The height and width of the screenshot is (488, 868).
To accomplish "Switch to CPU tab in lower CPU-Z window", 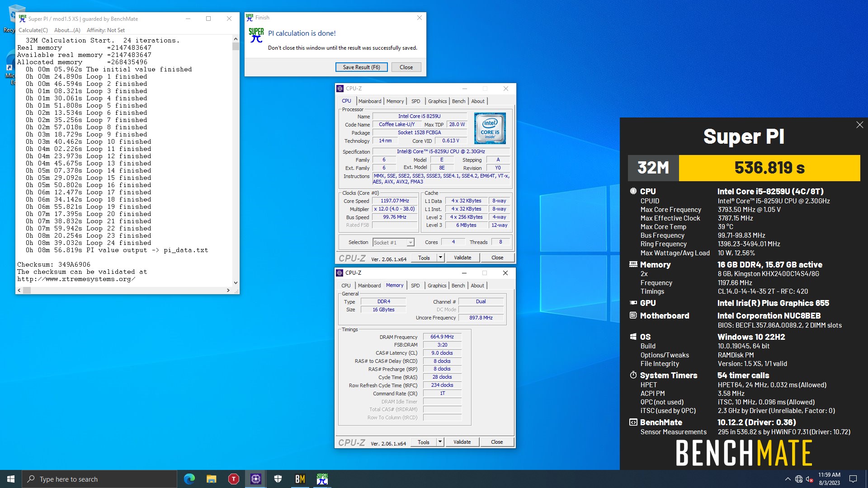I will point(346,286).
